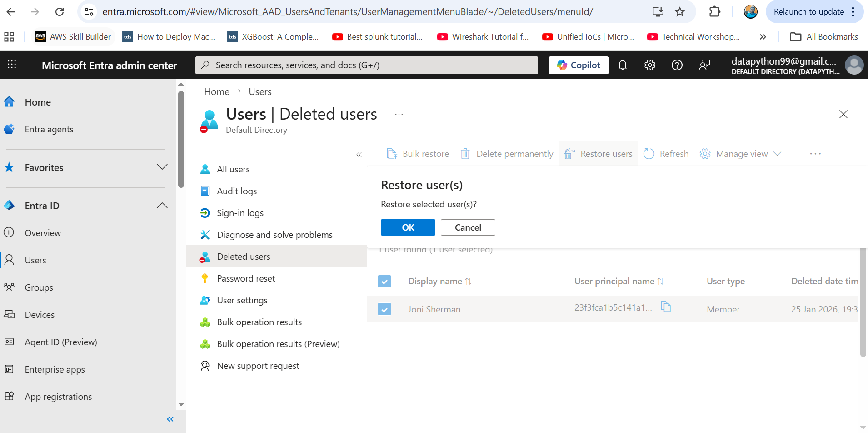Sort by Display name column
This screenshot has width=868, height=433.
[x=439, y=281]
